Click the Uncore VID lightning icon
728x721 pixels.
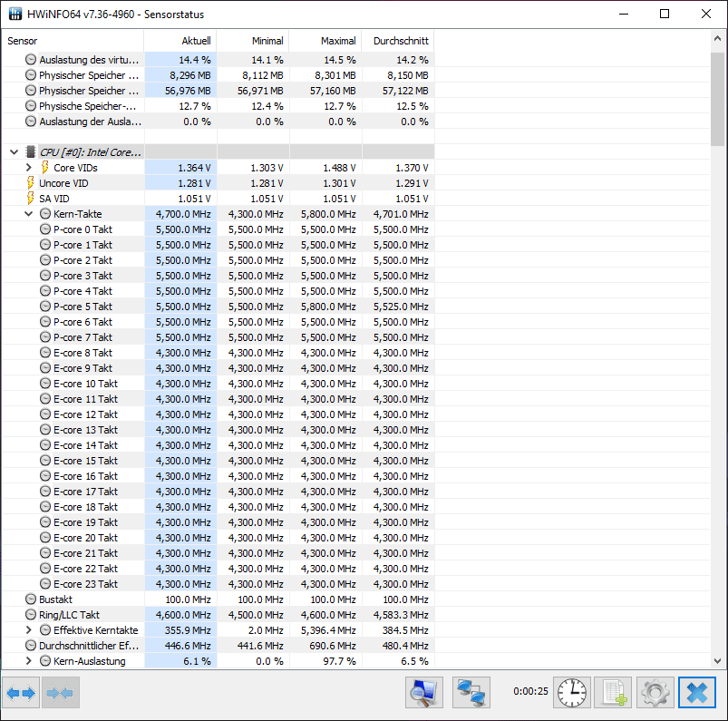click(x=31, y=182)
